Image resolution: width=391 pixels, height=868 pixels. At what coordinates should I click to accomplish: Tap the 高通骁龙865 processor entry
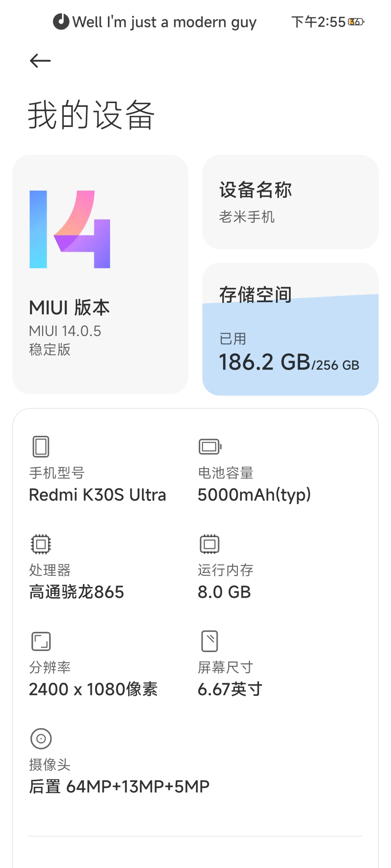76,592
